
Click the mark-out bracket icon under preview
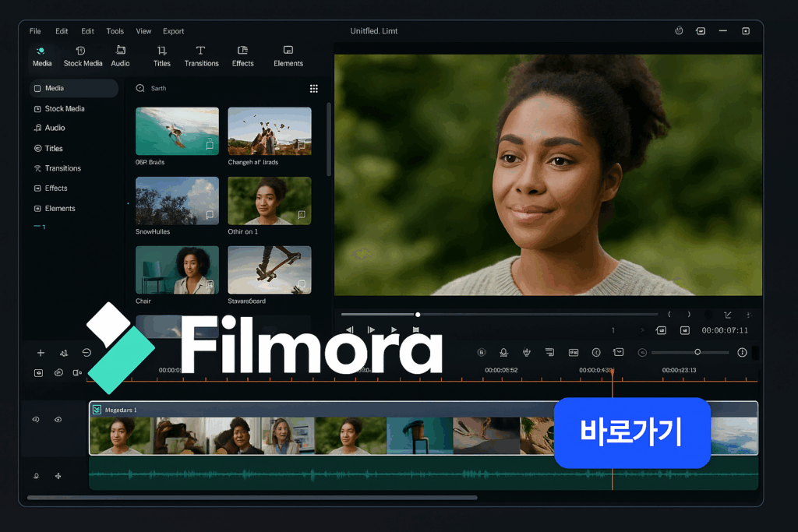point(689,315)
